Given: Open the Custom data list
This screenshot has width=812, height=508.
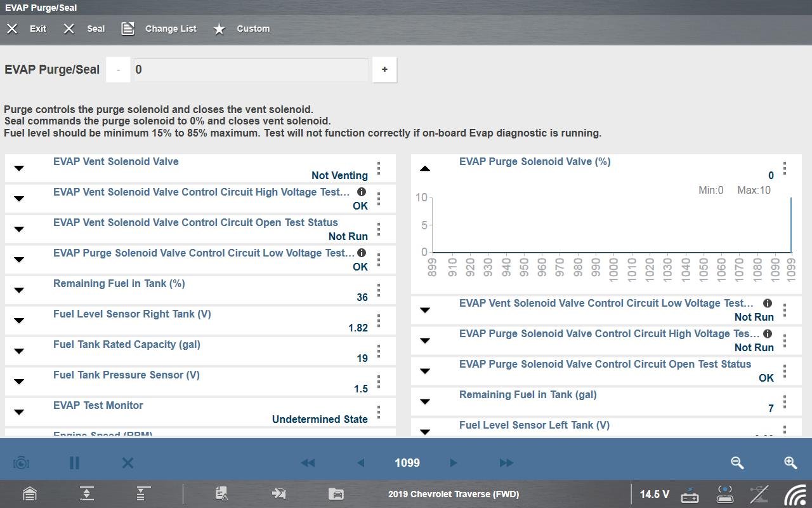Looking at the screenshot, I should 241,29.
